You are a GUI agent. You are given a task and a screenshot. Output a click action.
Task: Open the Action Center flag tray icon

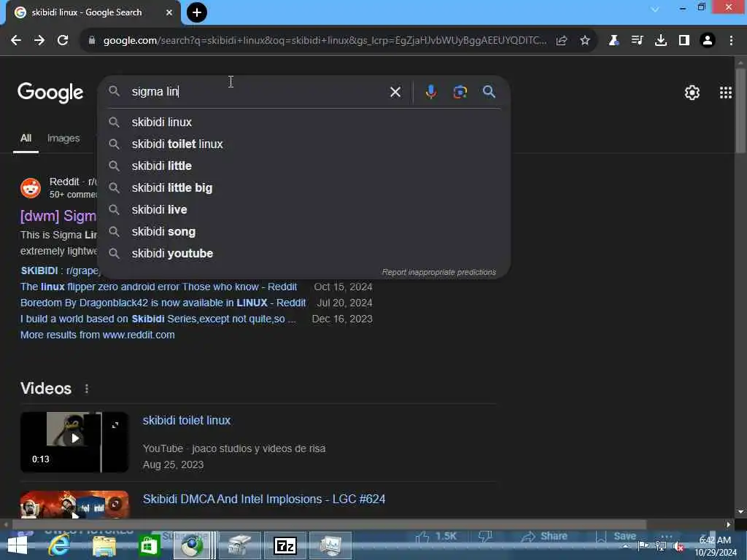click(x=643, y=545)
